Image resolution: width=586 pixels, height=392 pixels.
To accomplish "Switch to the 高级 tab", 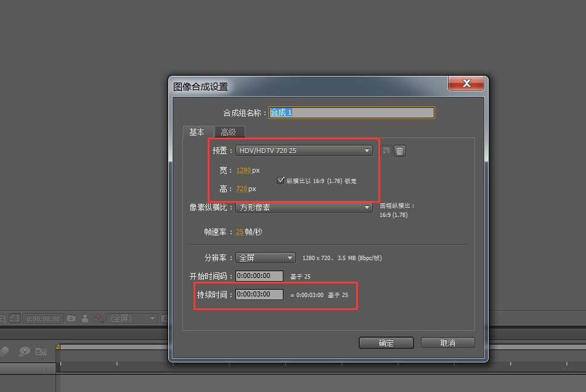I will [x=229, y=131].
